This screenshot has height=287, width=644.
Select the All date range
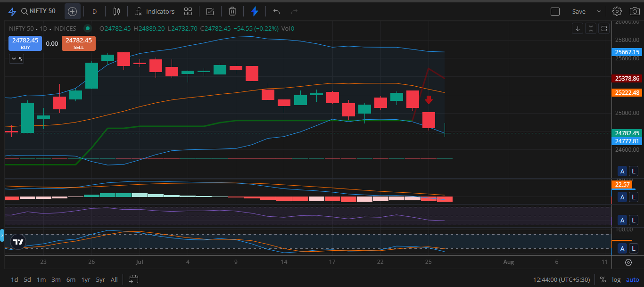tap(114, 279)
